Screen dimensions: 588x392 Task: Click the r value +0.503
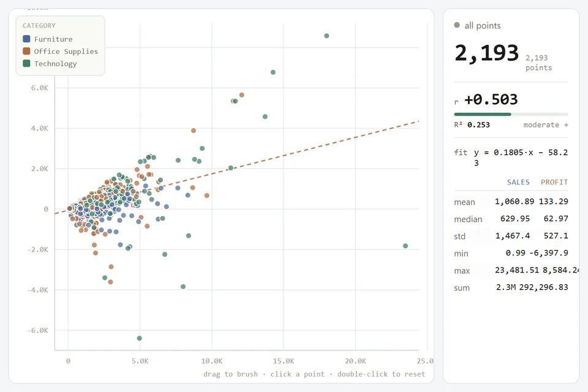click(491, 99)
